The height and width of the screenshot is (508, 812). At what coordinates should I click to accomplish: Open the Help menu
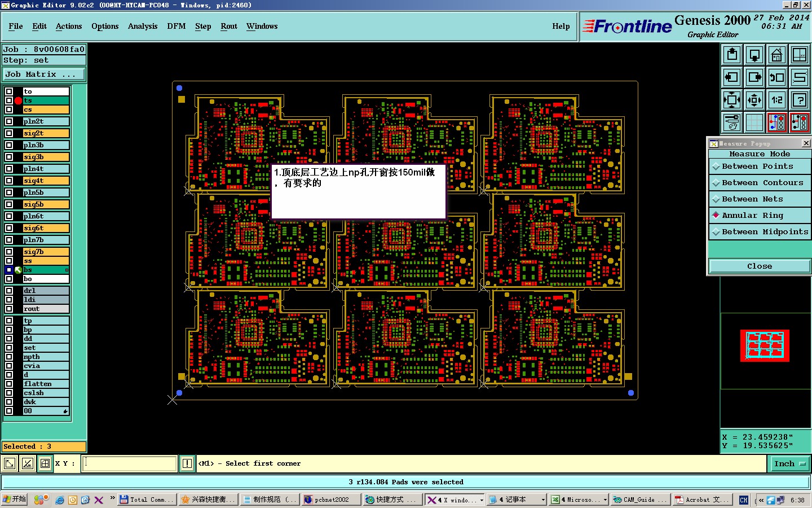(561, 27)
